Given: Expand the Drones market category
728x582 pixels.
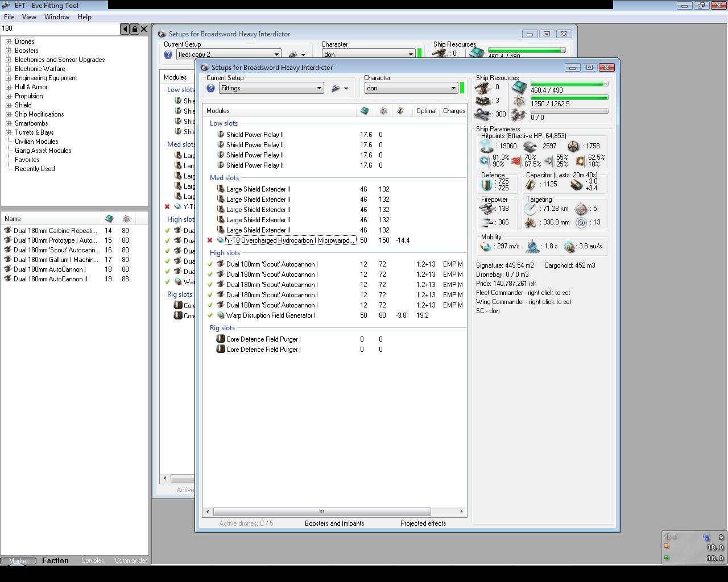Looking at the screenshot, I should point(9,41).
